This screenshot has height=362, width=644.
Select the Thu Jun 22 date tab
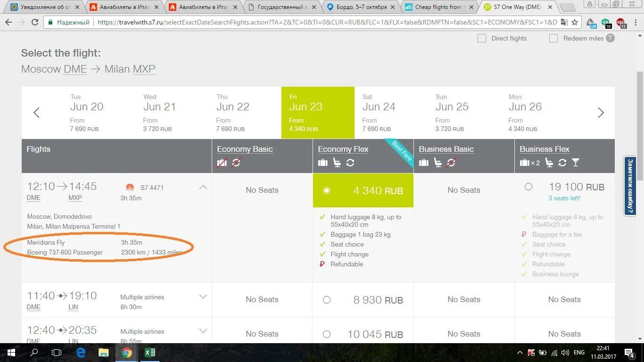245,113
